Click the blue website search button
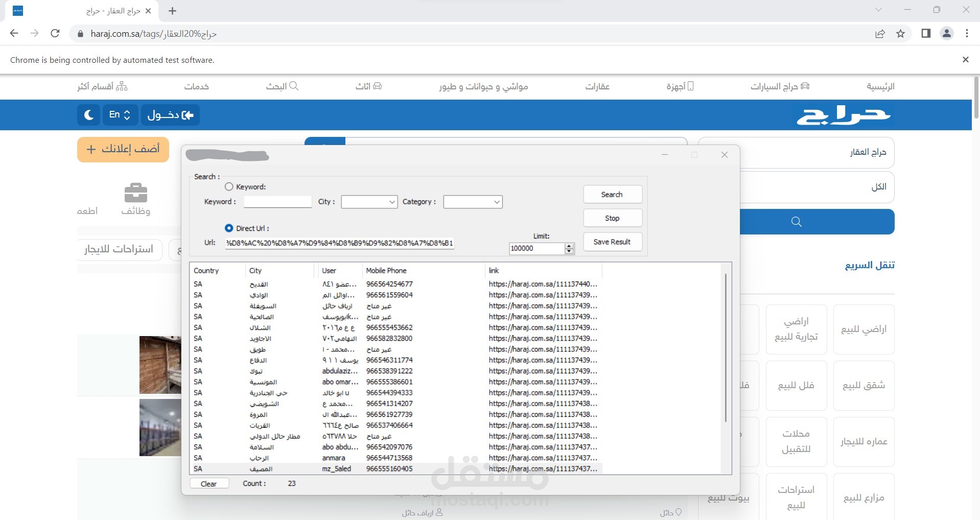The image size is (980, 520). [816, 222]
